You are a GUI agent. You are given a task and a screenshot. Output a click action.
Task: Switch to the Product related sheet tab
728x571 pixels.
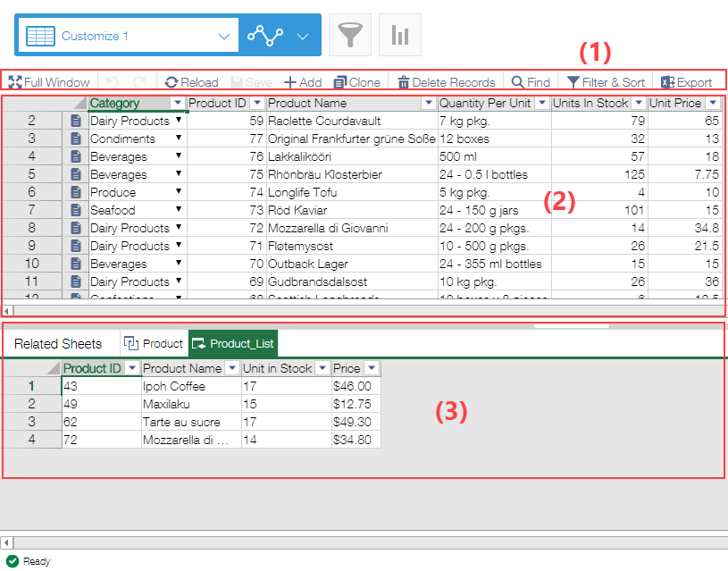click(x=154, y=343)
